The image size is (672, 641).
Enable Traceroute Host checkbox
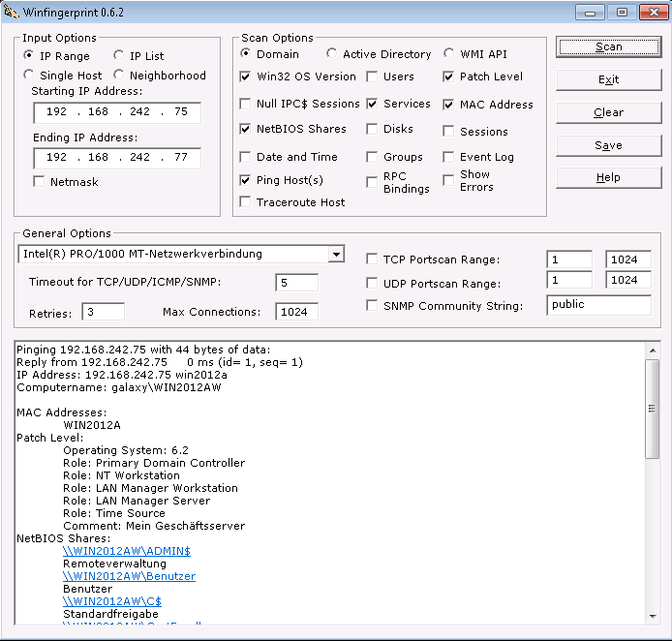coord(246,202)
